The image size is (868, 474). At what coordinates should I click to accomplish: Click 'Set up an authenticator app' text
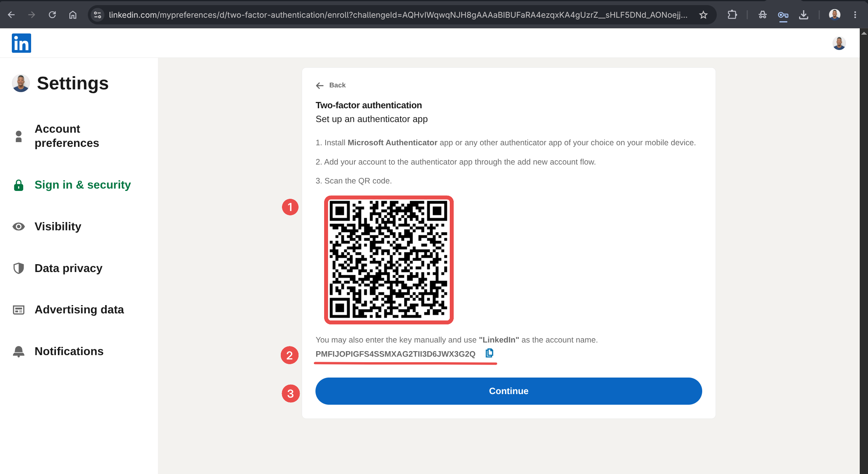click(371, 119)
